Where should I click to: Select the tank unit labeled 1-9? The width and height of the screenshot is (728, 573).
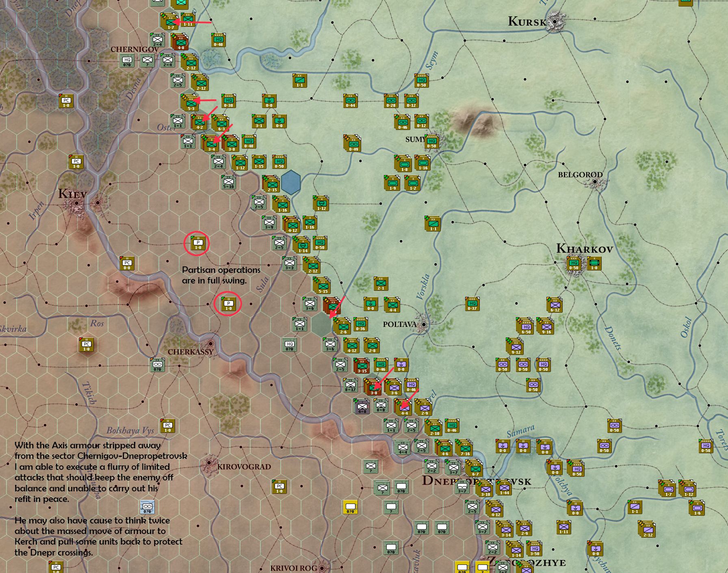(x=392, y=183)
